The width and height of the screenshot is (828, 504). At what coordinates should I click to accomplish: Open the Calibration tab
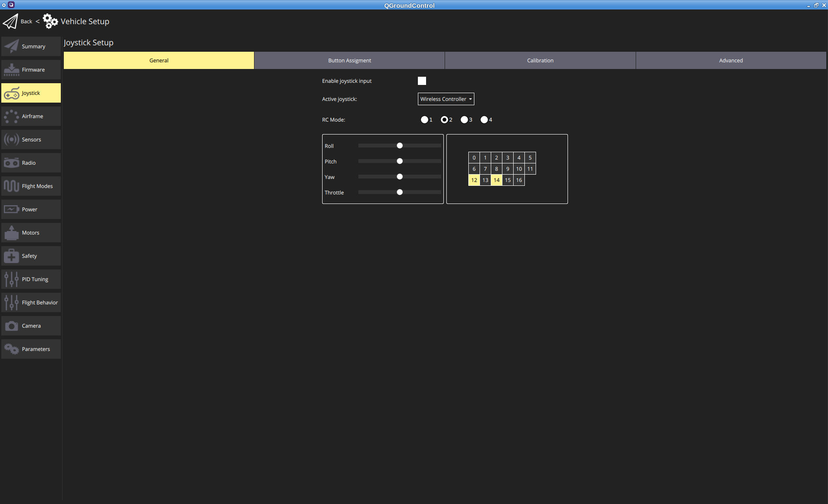tap(540, 60)
